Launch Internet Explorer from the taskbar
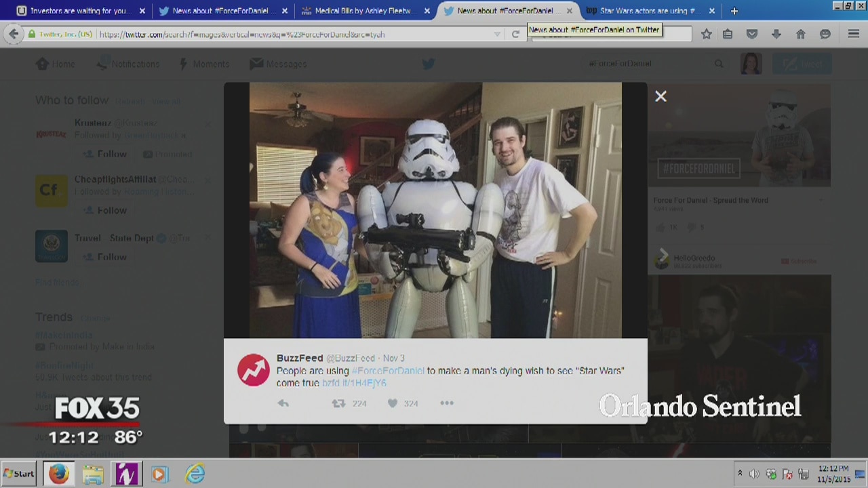Screen dimensions: 868x488 (x=195, y=474)
